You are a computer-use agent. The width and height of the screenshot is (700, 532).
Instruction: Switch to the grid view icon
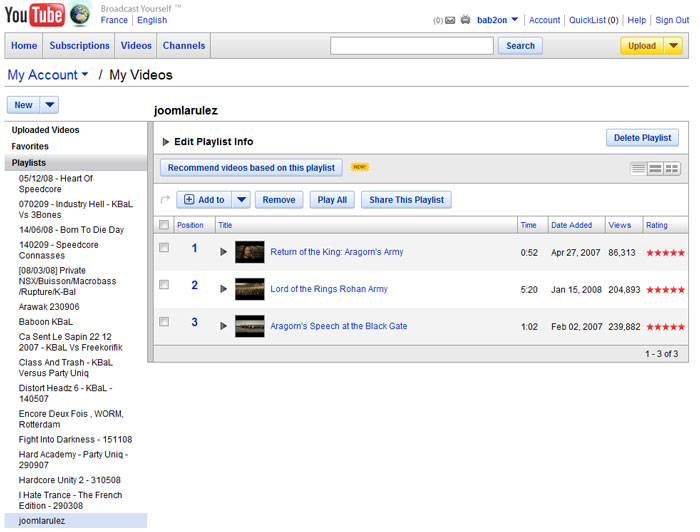coord(672,168)
